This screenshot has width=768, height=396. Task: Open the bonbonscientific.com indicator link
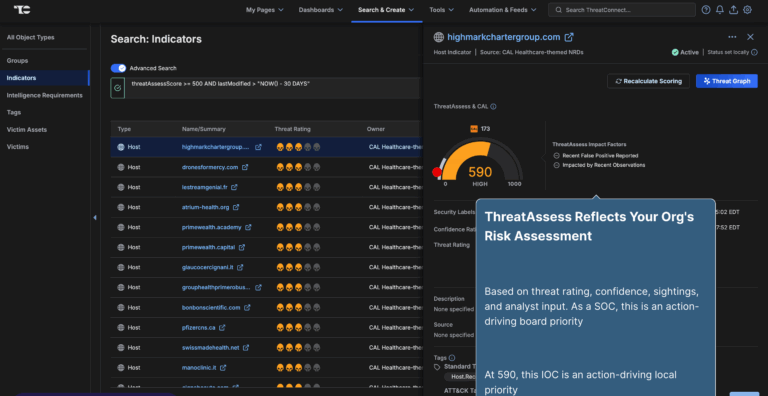(x=211, y=308)
